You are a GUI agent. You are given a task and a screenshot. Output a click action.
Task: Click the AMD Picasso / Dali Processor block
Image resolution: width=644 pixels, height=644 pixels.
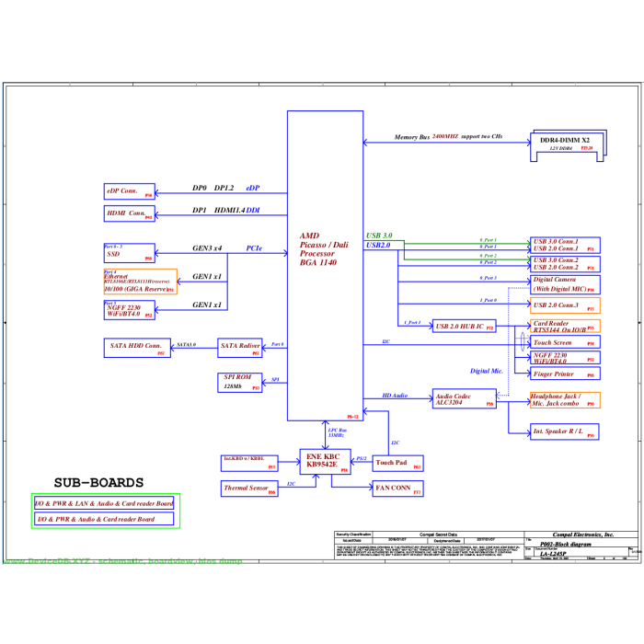325,266
